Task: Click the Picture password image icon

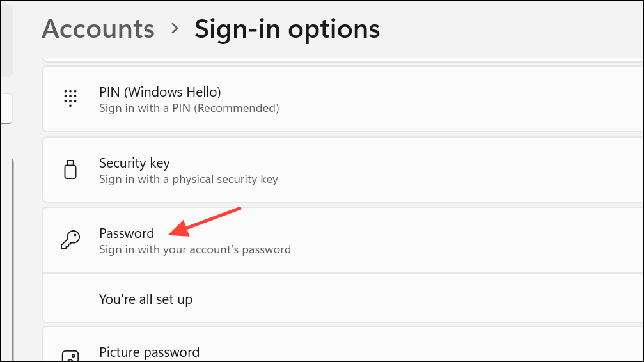Action: (x=70, y=356)
